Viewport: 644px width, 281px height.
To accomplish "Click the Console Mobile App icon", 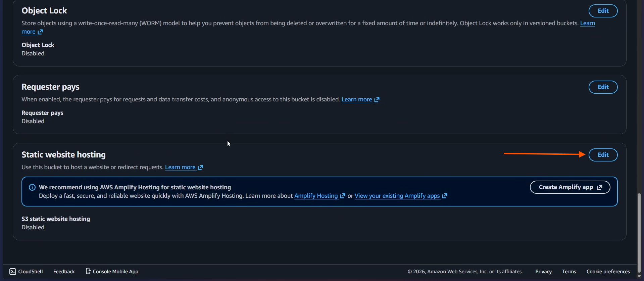I will point(88,271).
